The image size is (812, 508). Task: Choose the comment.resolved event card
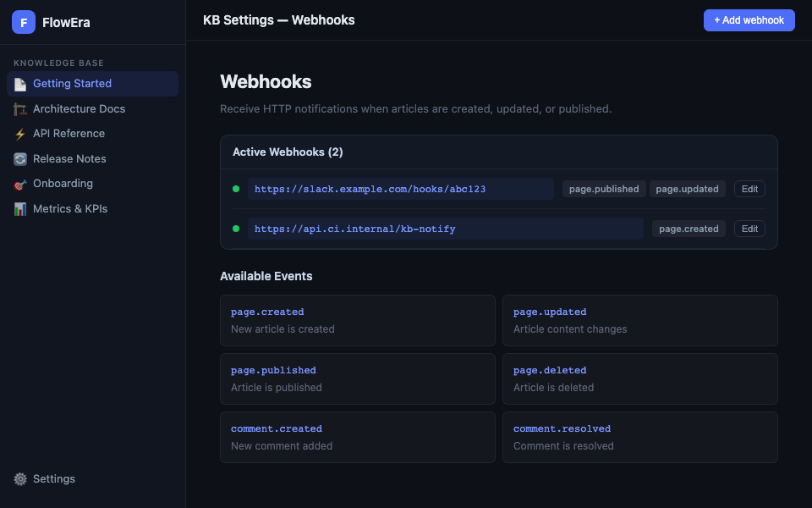coord(639,437)
